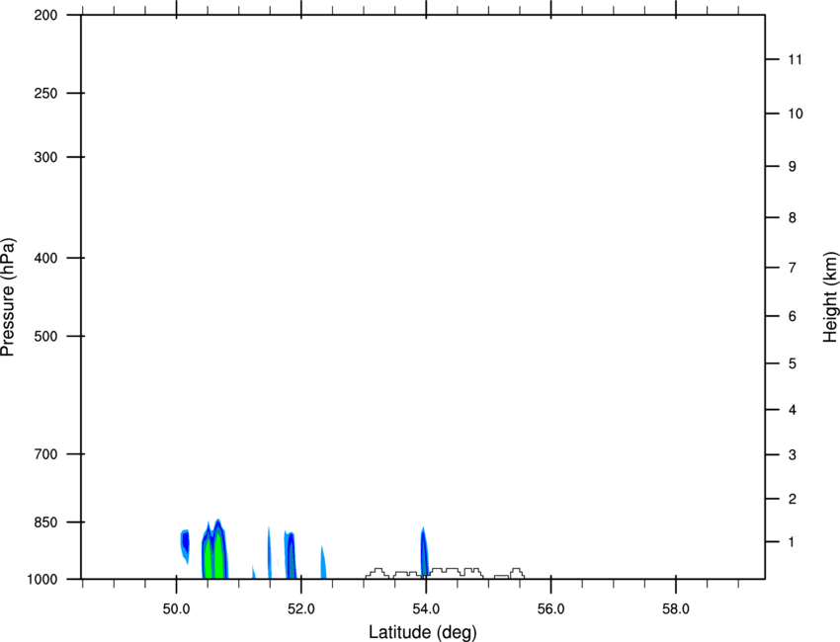Pick the 4 km height label

[793, 410]
